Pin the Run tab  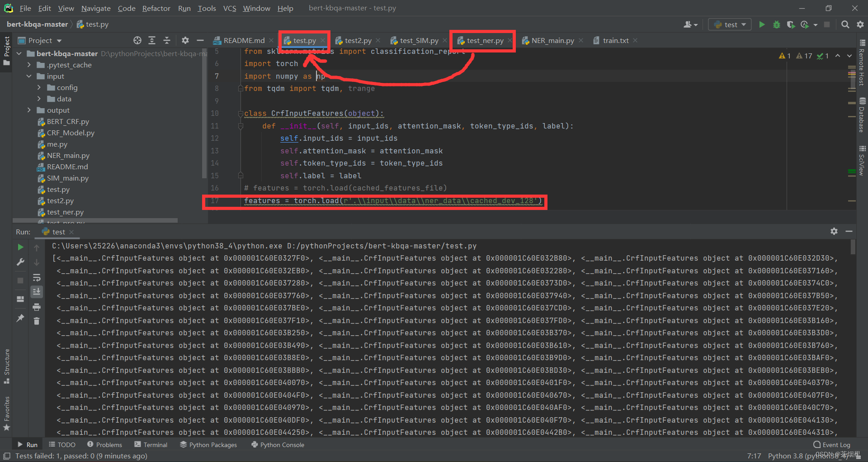tap(20, 318)
